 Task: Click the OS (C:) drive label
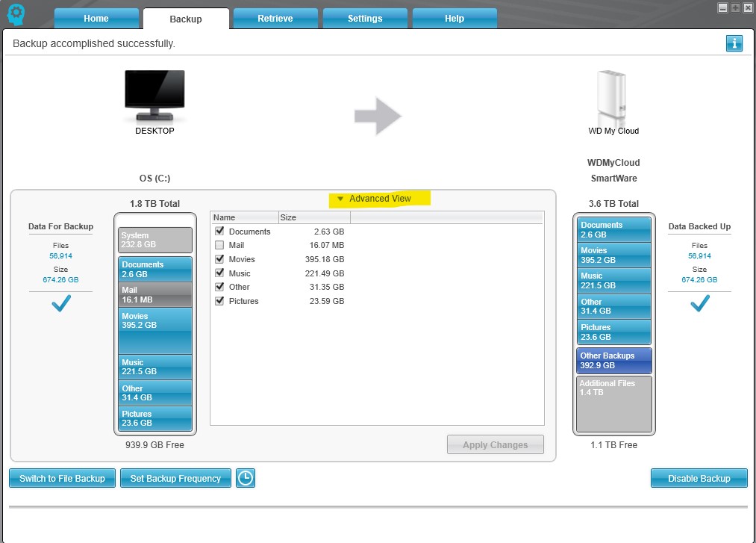point(154,178)
